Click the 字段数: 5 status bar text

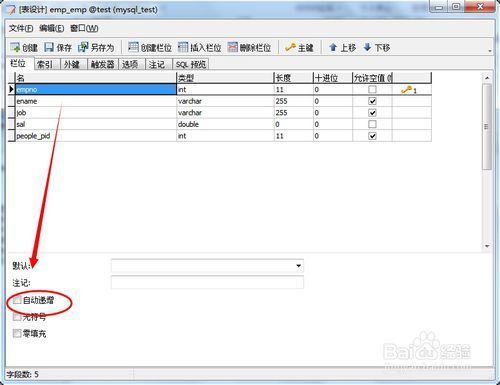tap(23, 375)
